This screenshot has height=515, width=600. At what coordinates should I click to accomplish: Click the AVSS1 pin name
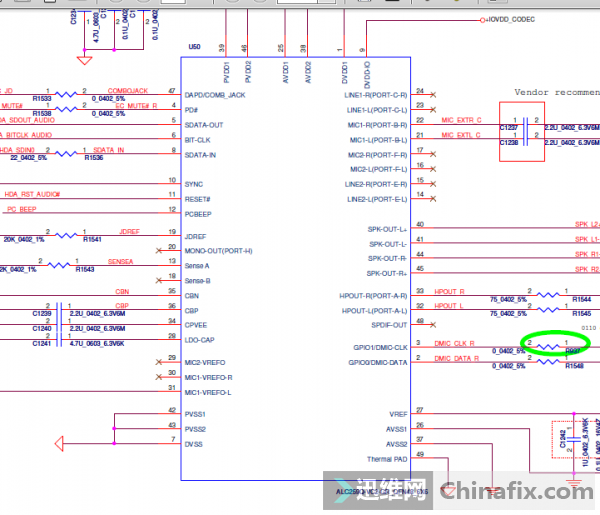(397, 429)
